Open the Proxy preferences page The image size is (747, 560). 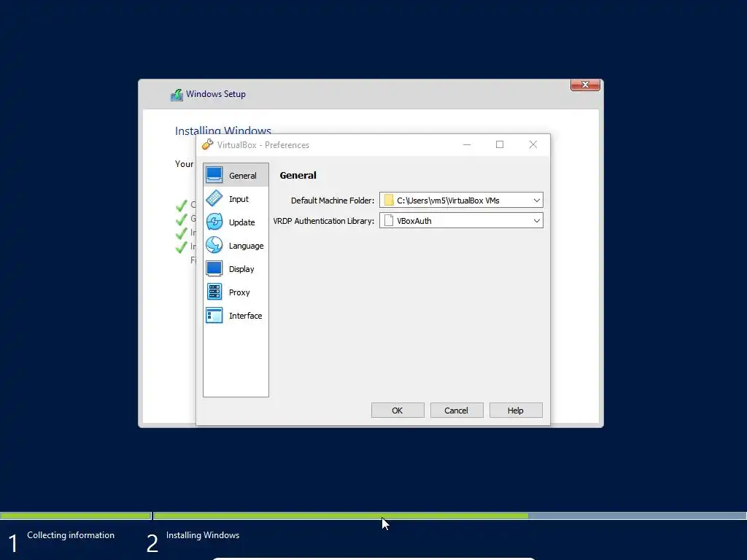coord(236,292)
